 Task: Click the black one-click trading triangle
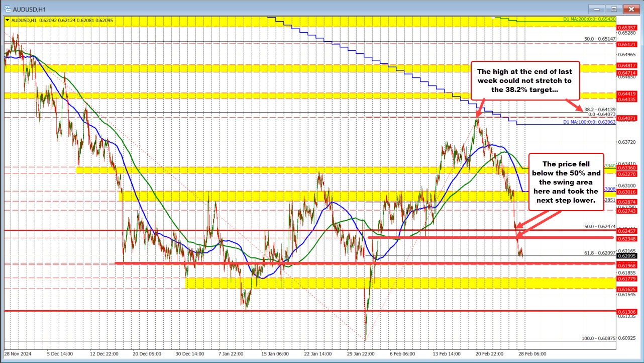click(7, 20)
